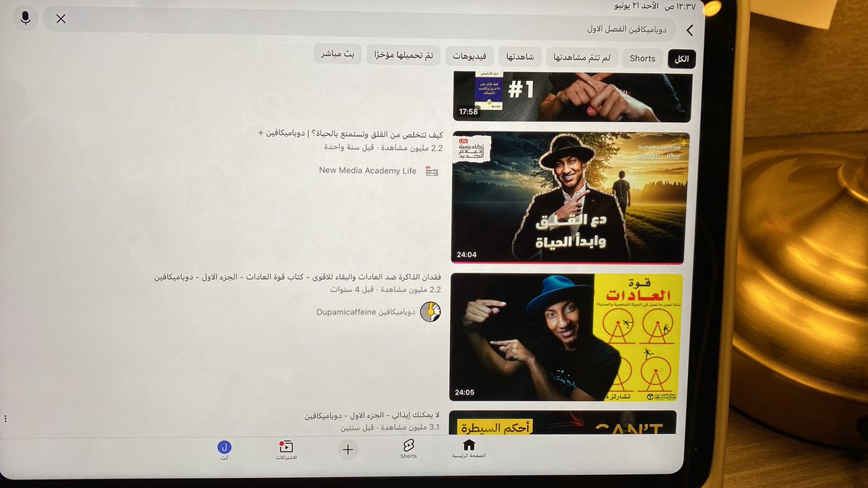Select the شاهدتها filter chip
Image resolution: width=868 pixels, height=488 pixels.
520,56
